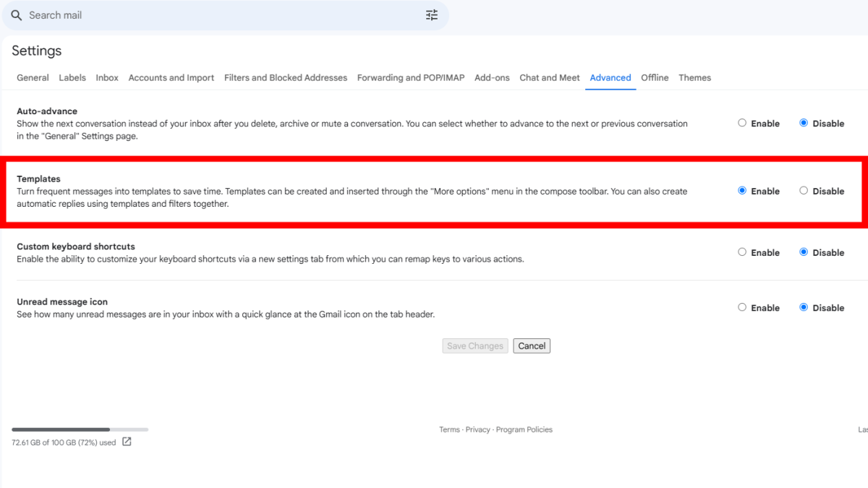
Task: Open the Chat and Meet tab
Action: 549,77
